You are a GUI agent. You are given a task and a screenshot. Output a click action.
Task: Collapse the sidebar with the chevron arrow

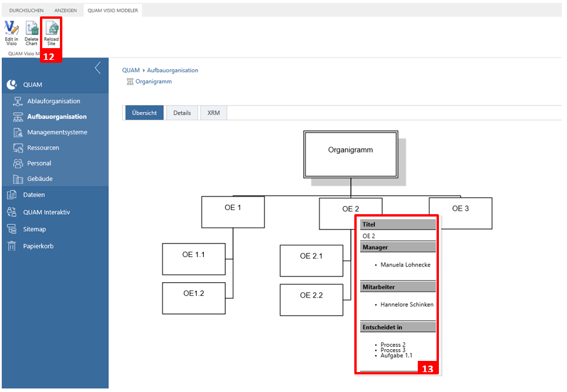pos(98,67)
